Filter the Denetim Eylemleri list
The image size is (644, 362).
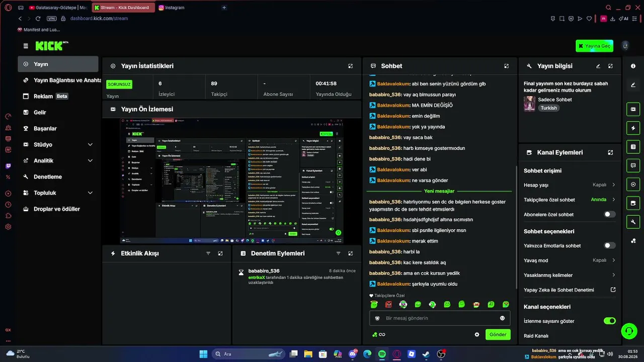(x=338, y=253)
